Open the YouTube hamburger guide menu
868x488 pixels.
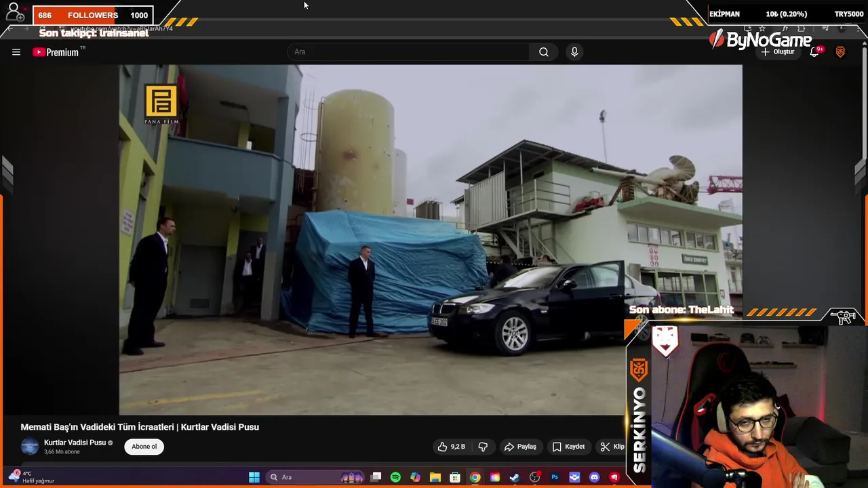pyautogui.click(x=16, y=52)
